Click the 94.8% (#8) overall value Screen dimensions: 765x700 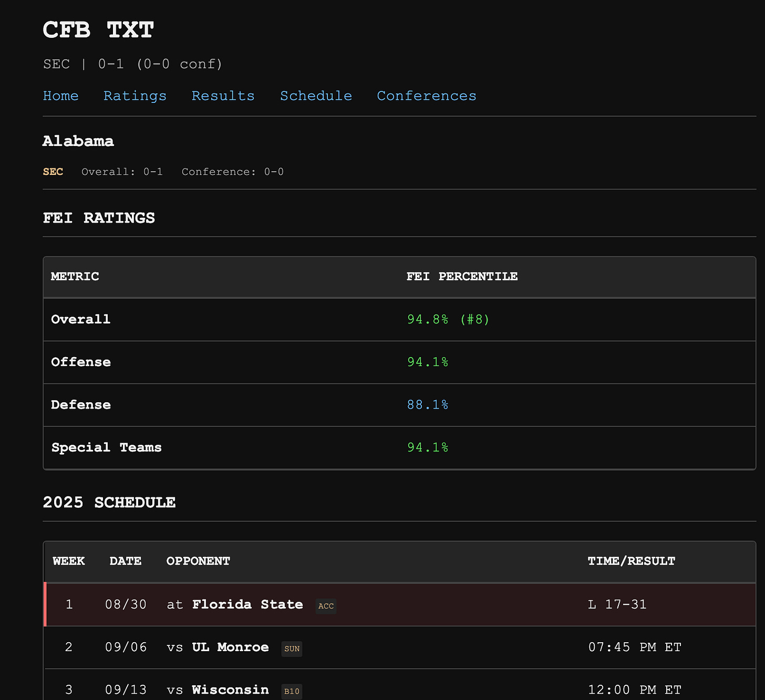(x=448, y=319)
